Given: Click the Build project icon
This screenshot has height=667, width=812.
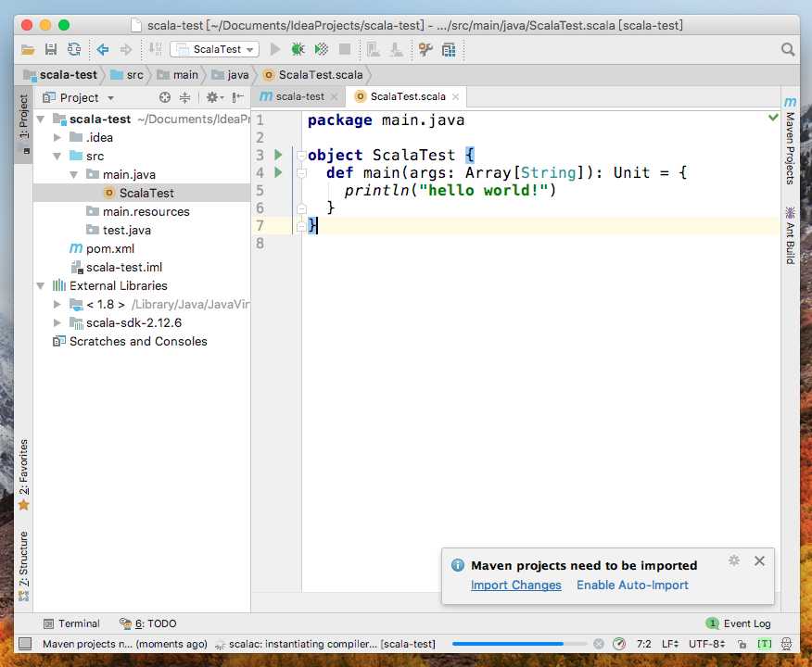Looking at the screenshot, I should tap(156, 50).
